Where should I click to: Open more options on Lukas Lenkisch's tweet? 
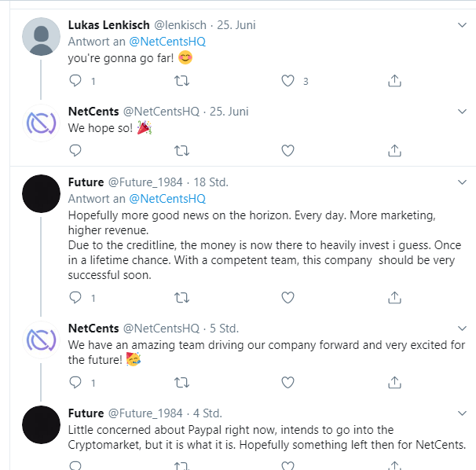pyautogui.click(x=461, y=25)
